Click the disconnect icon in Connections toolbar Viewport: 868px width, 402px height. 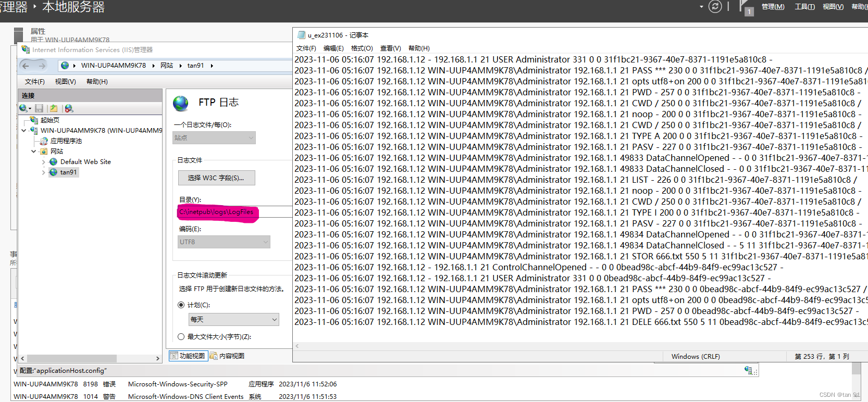tap(69, 108)
